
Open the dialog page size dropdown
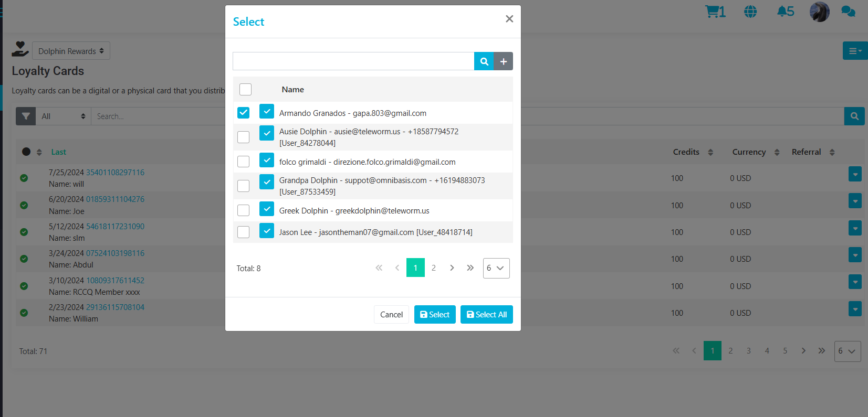point(496,268)
